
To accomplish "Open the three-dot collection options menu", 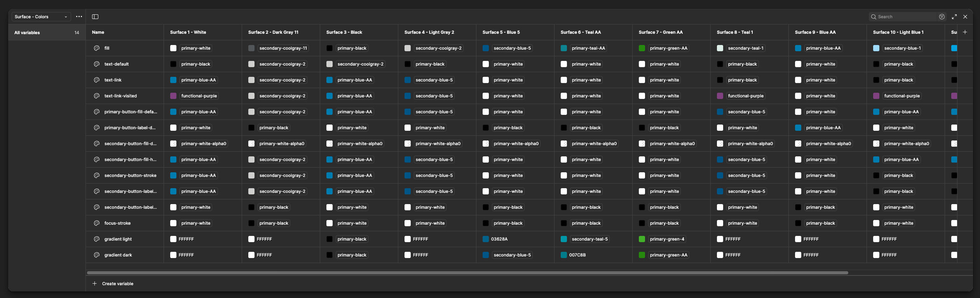I will point(79,17).
